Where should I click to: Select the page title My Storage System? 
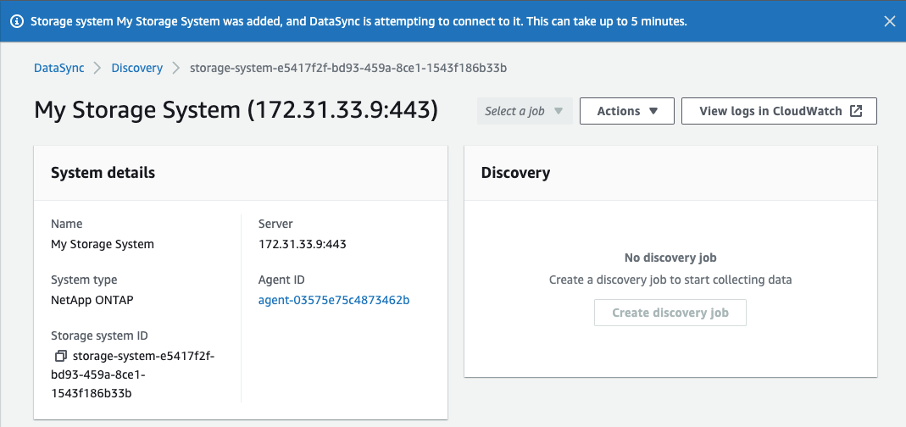click(236, 110)
